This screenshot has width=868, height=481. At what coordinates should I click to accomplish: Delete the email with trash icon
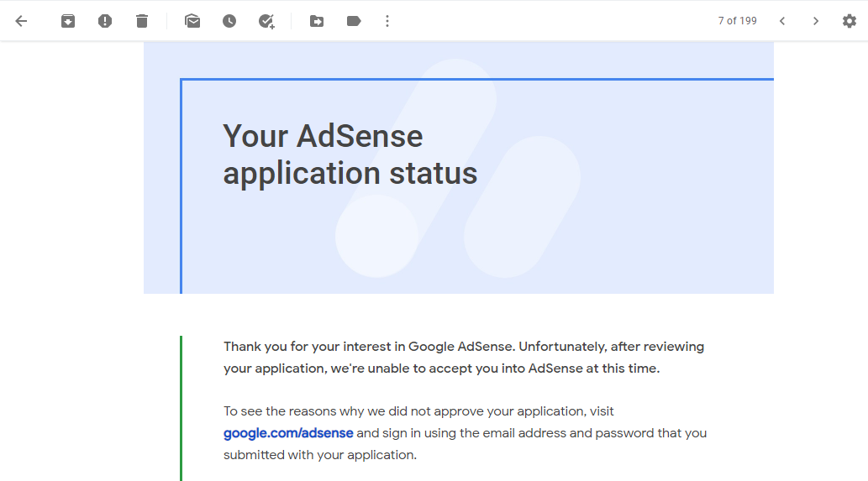[x=142, y=21]
